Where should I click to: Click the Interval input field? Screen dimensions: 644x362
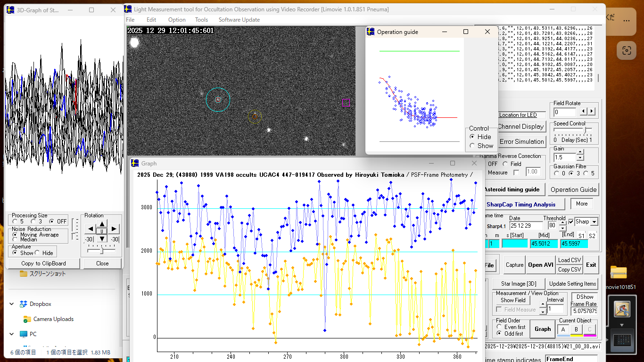(555, 309)
